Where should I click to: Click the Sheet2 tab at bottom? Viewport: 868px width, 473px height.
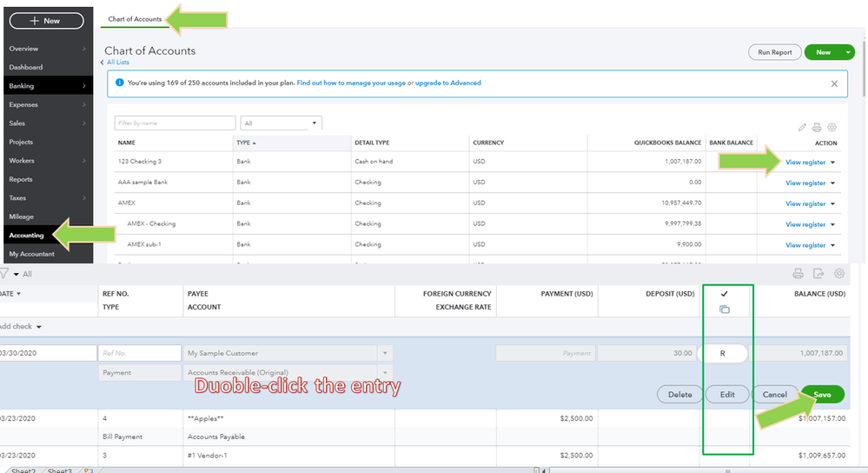pyautogui.click(x=23, y=470)
